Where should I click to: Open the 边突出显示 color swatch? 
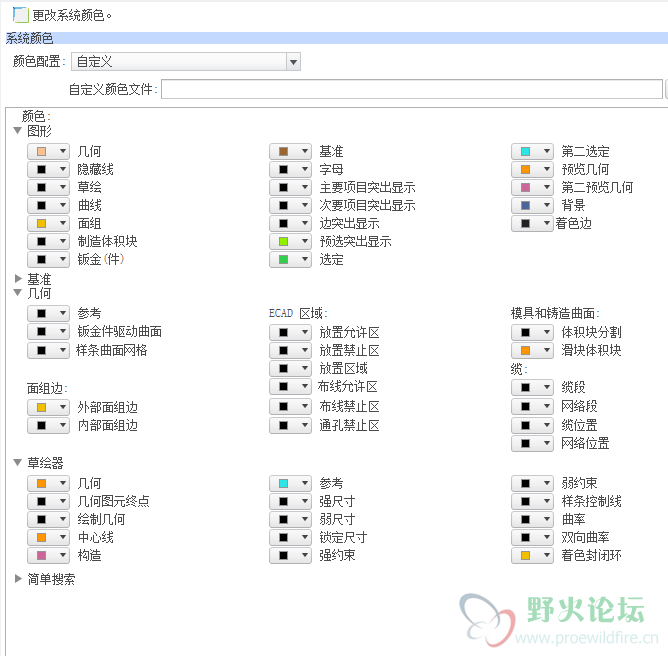click(x=291, y=223)
